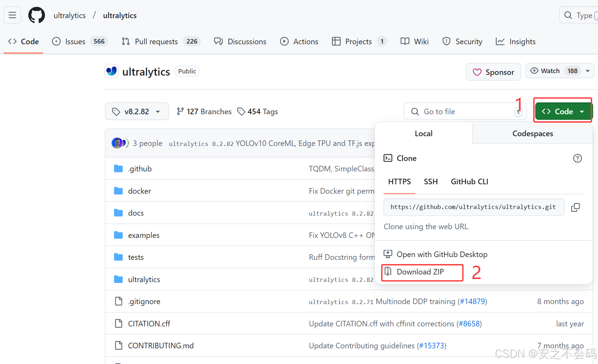Click the .github folder icon

pyautogui.click(x=119, y=169)
